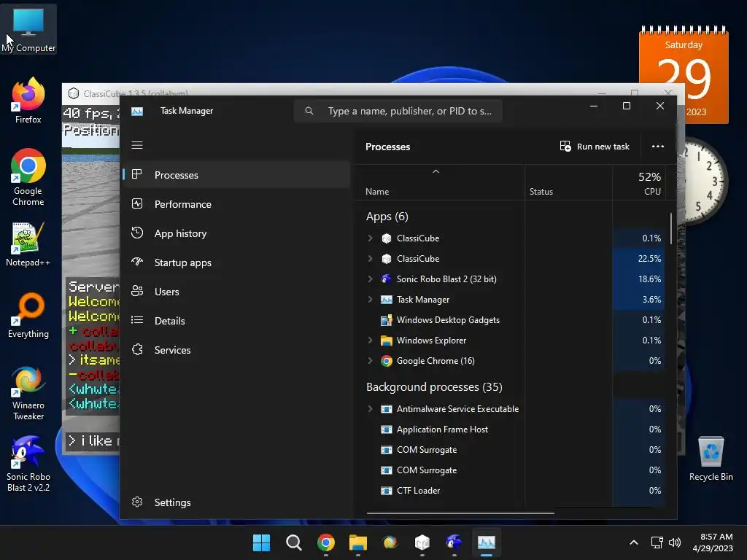Image resolution: width=747 pixels, height=560 pixels.
Task: Toggle sort order arrow above Name column
Action: (436, 171)
